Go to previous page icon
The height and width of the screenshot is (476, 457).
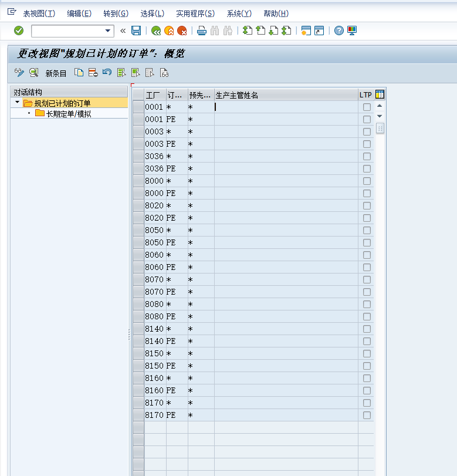click(x=260, y=31)
